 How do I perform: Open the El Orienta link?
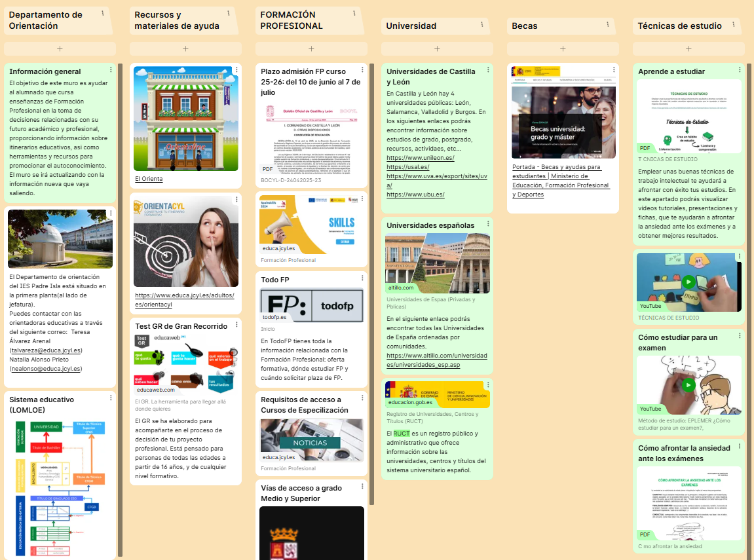149,179
